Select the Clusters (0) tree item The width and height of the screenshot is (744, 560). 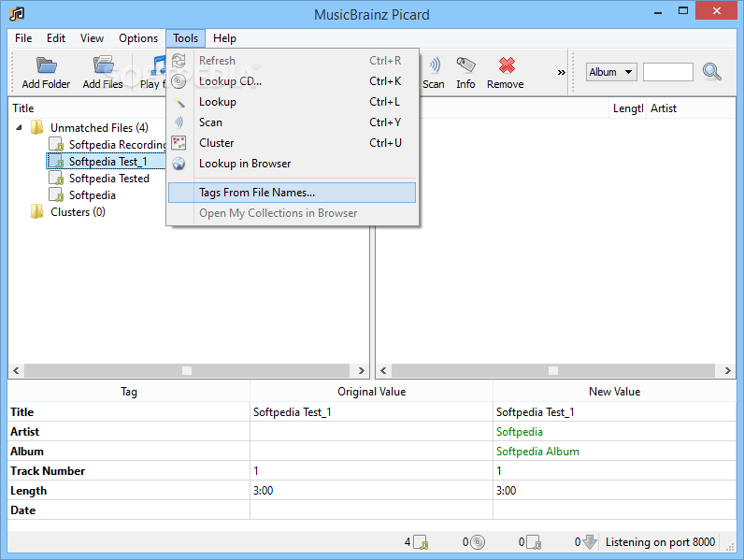coord(78,211)
